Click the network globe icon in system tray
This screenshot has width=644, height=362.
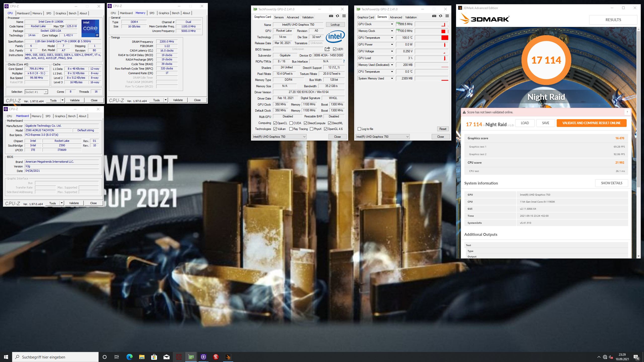pyautogui.click(x=605, y=357)
